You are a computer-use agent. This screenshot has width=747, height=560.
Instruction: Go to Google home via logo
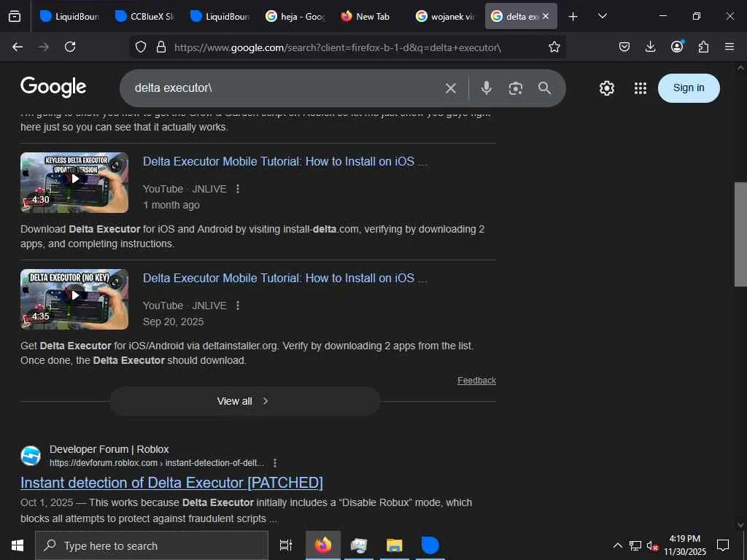(53, 87)
